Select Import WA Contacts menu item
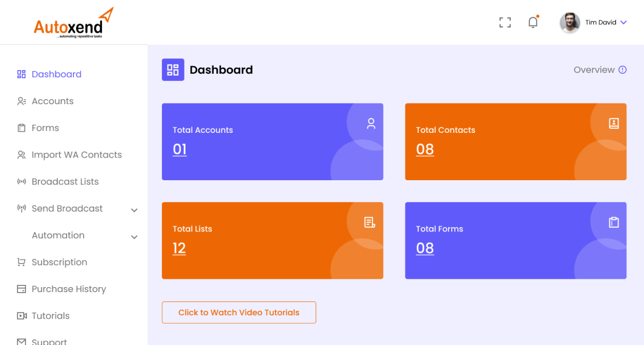 77,155
